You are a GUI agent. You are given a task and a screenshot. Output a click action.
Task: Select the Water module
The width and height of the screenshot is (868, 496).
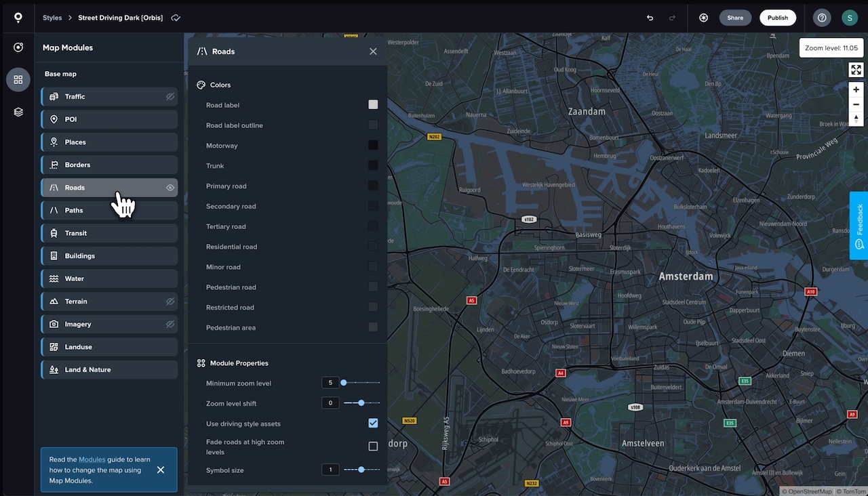click(x=109, y=278)
